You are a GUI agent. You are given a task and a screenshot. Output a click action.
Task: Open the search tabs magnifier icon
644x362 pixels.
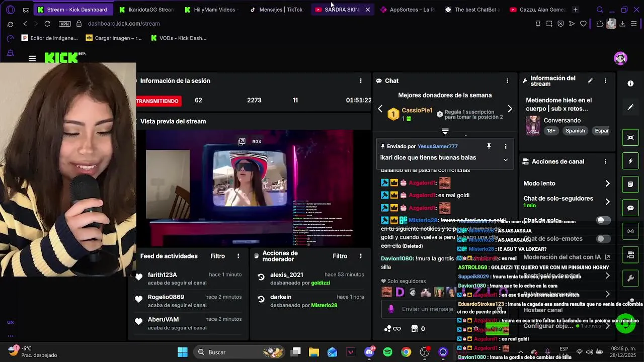600,10
